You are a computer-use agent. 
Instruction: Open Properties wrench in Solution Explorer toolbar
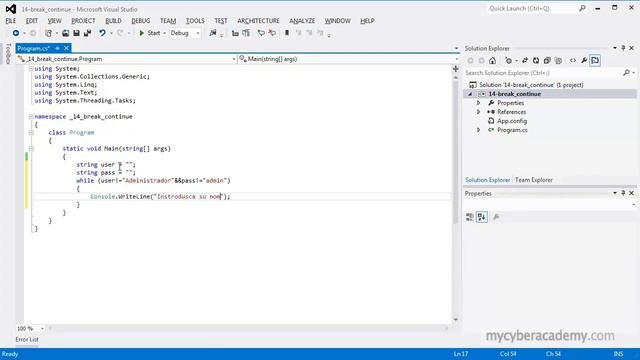pyautogui.click(x=584, y=61)
